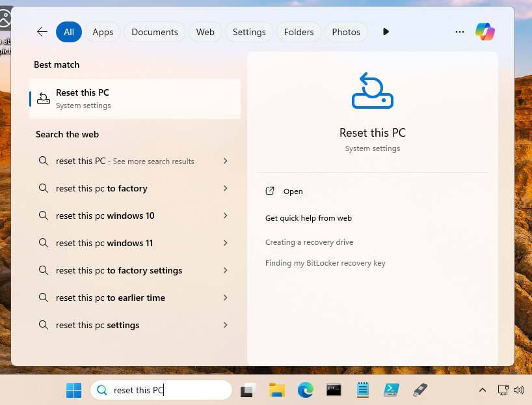Switch to the Folders filter tab
Screen dimensions: 532x405
[x=299, y=32]
